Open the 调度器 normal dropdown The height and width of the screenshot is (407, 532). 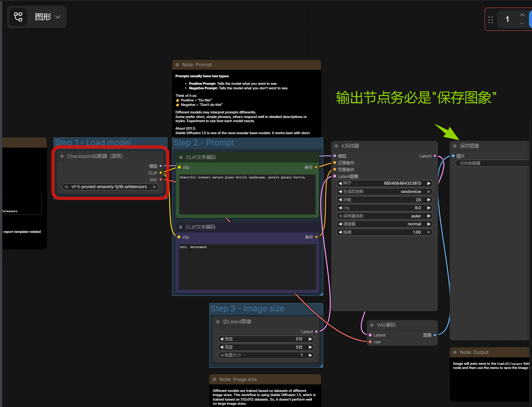click(384, 224)
